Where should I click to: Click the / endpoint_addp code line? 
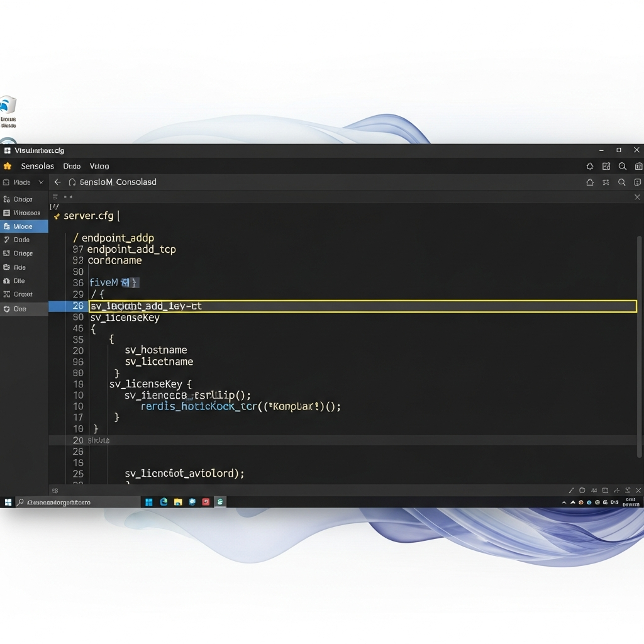tap(113, 238)
